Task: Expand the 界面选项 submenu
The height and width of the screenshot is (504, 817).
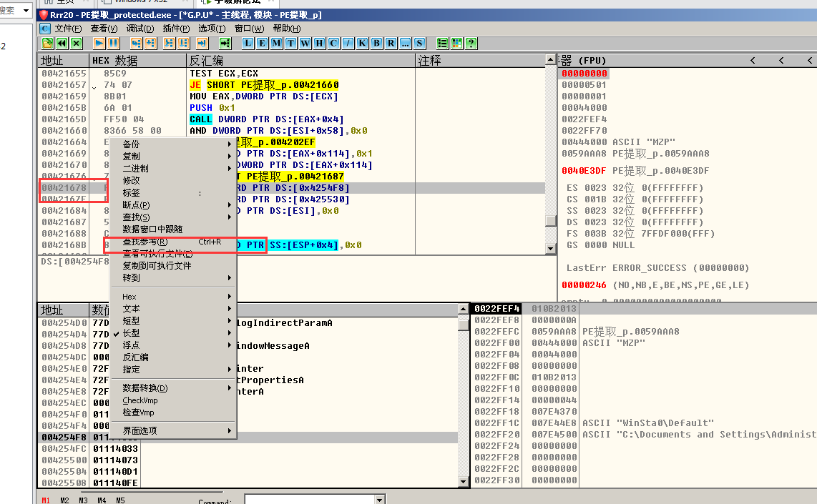Action: coord(172,430)
